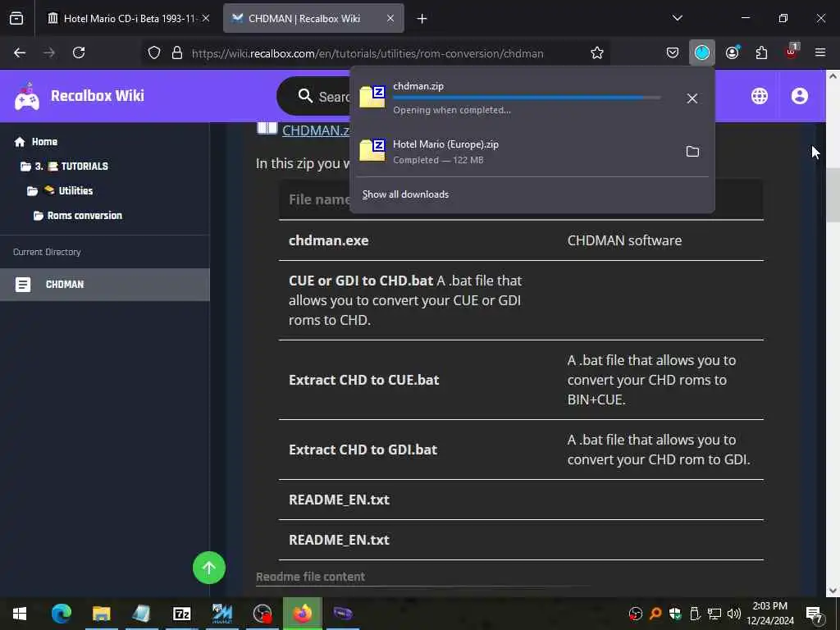Open the Roms conversion sidebar folder
Image resolution: width=840 pixels, height=630 pixels.
point(78,216)
